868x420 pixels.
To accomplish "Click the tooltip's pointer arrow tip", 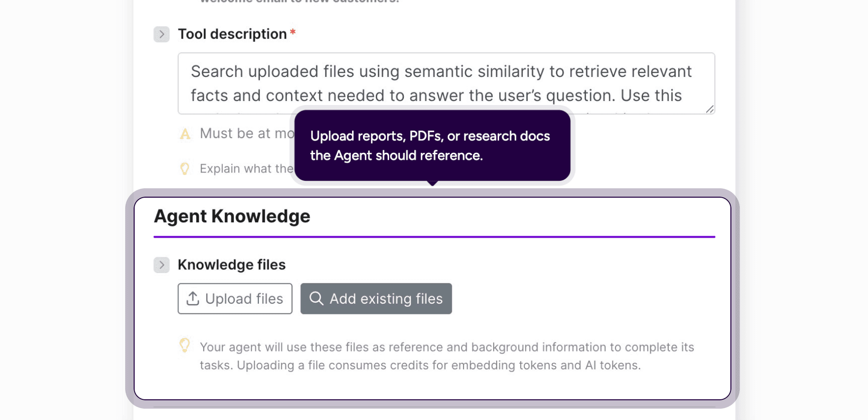I will pos(433,183).
